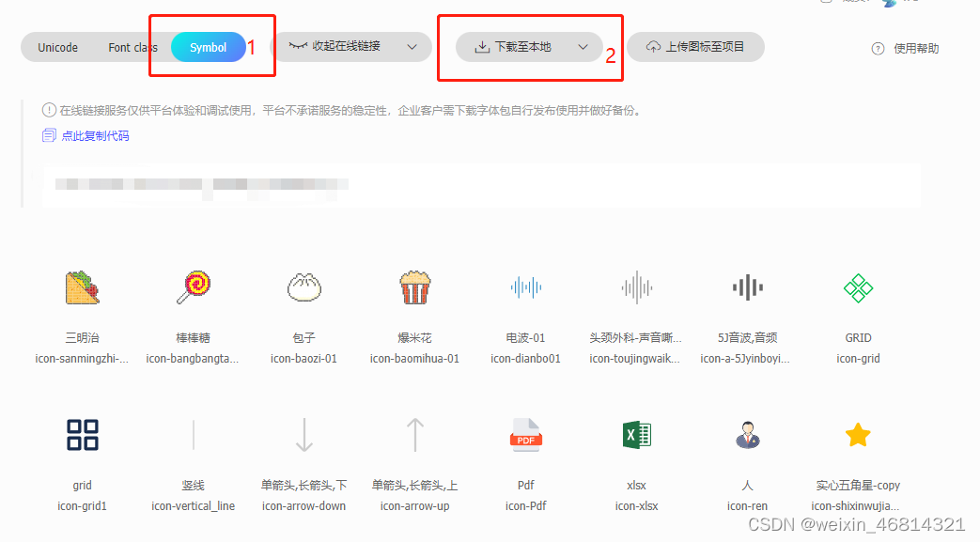Expand the 收起在线链接 chevron

412,47
